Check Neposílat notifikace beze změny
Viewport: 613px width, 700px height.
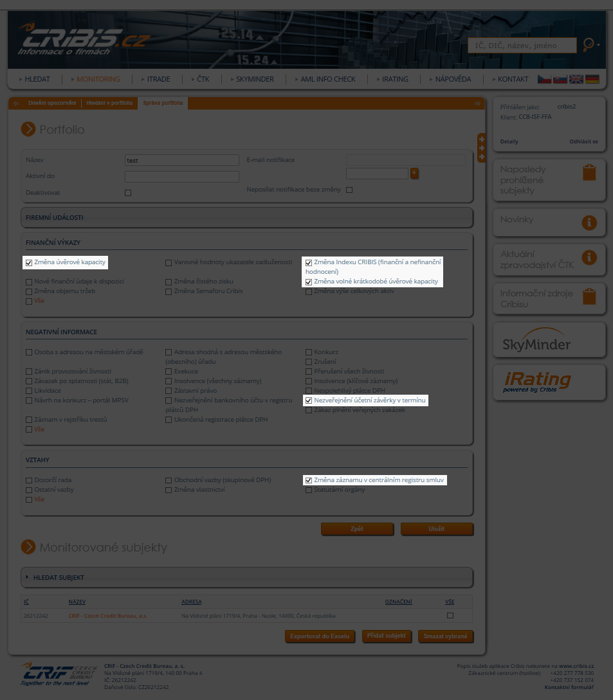(349, 190)
